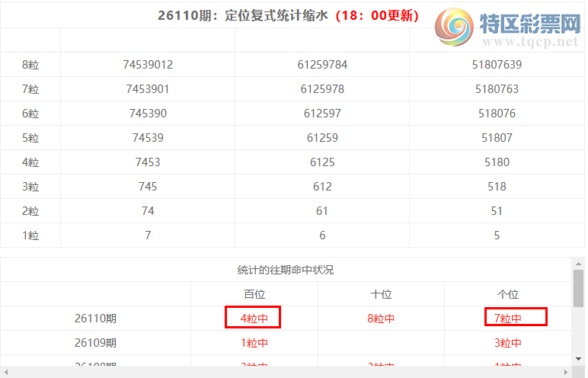Click the 个位 column header

508,294
